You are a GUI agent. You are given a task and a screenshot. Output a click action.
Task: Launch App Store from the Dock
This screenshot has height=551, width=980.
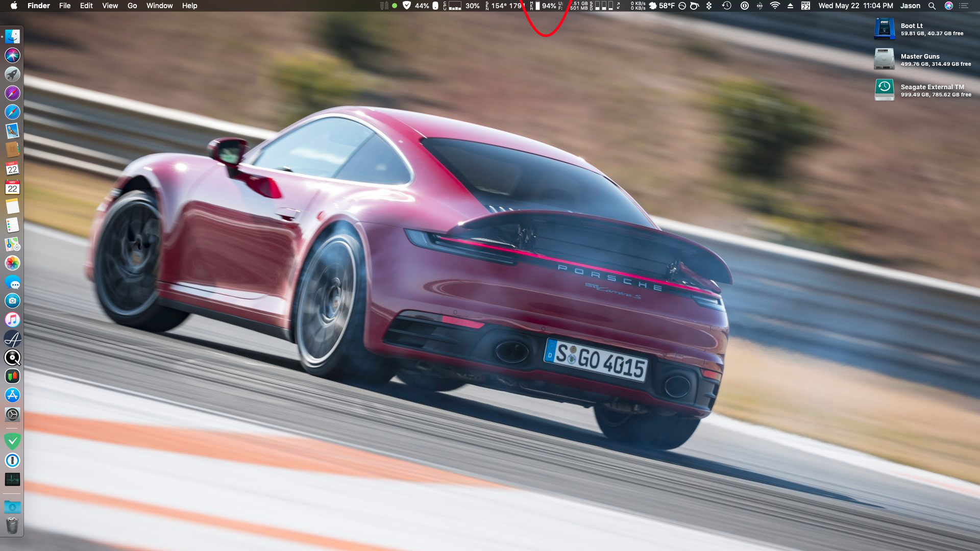[12, 395]
